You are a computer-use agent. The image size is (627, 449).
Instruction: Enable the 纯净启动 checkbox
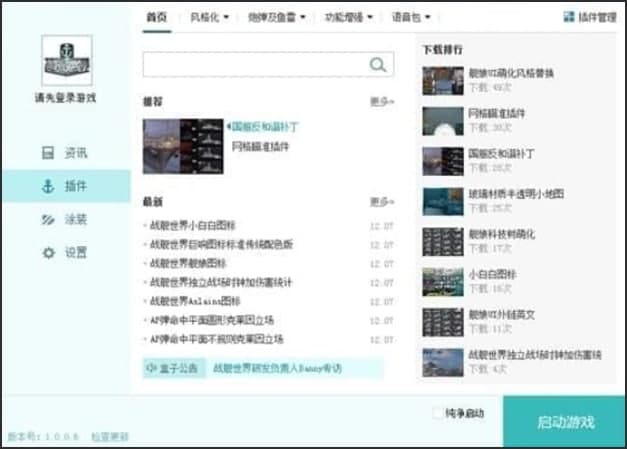437,412
